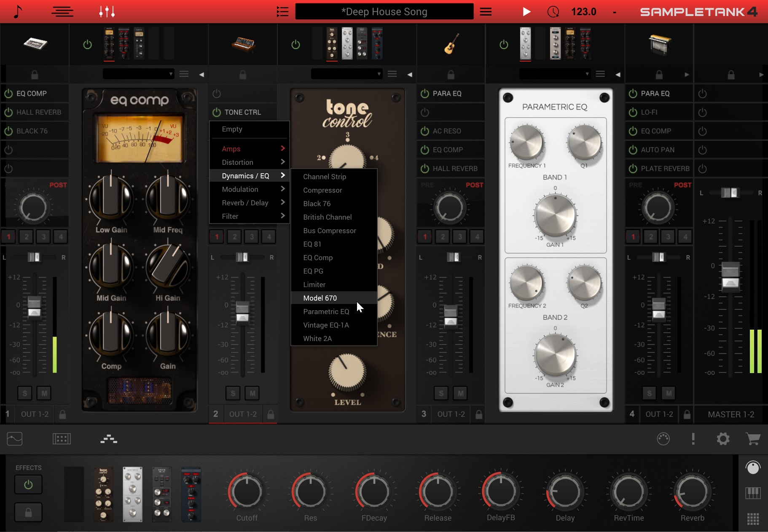Open the effects routing view icon
The image size is (768, 532).
pyautogui.click(x=109, y=439)
